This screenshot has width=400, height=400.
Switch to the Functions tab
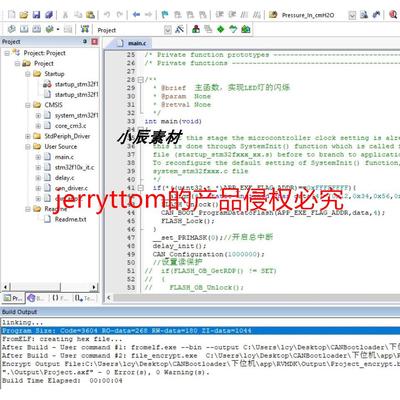coord(60,298)
